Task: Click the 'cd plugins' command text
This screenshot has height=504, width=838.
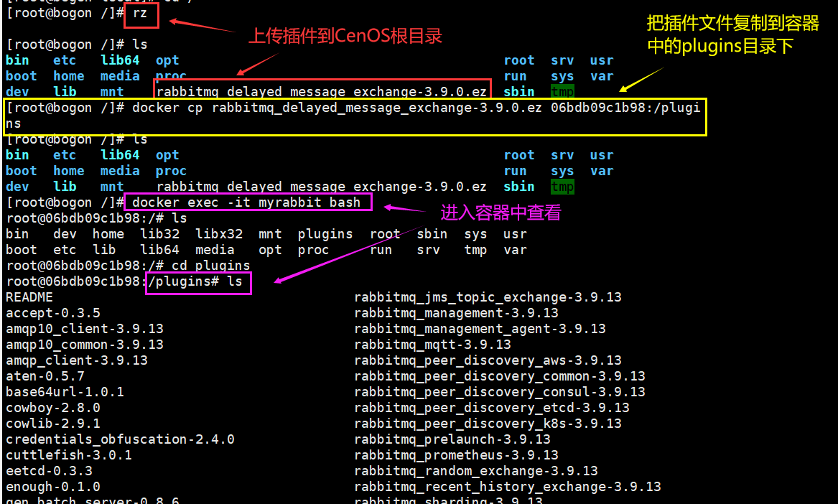Action: [210, 266]
